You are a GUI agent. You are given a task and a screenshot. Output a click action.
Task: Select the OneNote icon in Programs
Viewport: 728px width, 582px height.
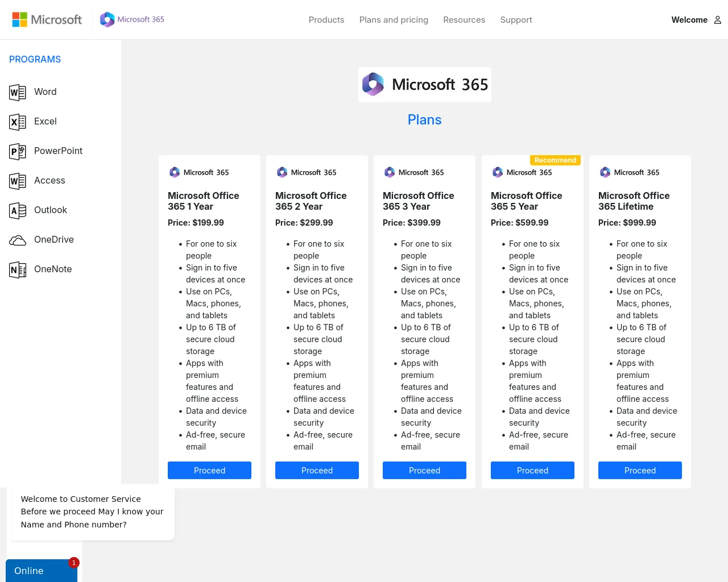(18, 269)
